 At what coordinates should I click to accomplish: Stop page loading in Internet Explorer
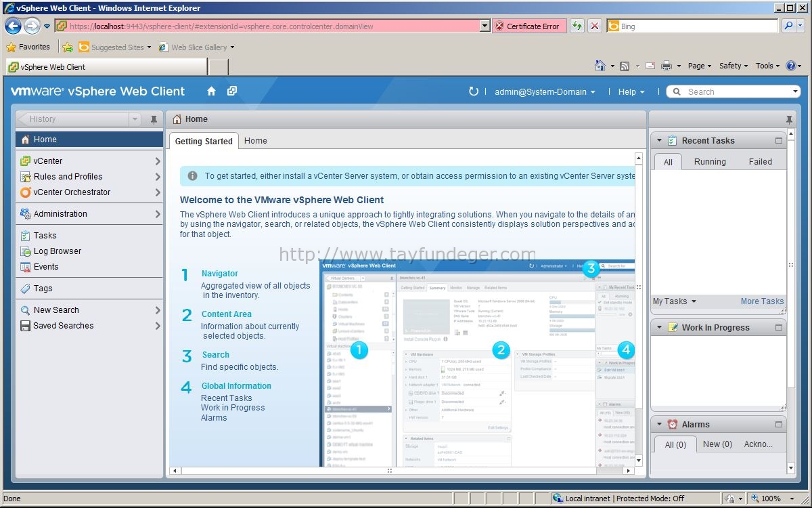595,26
